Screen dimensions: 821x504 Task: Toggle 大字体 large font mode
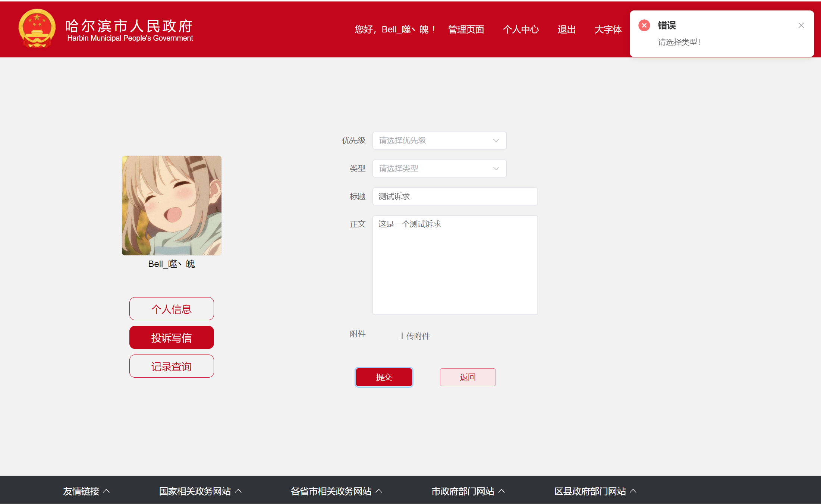pyautogui.click(x=608, y=29)
